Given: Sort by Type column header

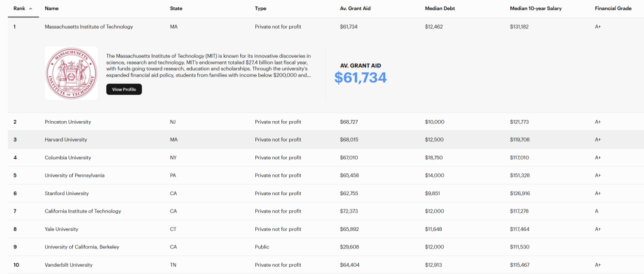Looking at the screenshot, I should click(x=261, y=8).
